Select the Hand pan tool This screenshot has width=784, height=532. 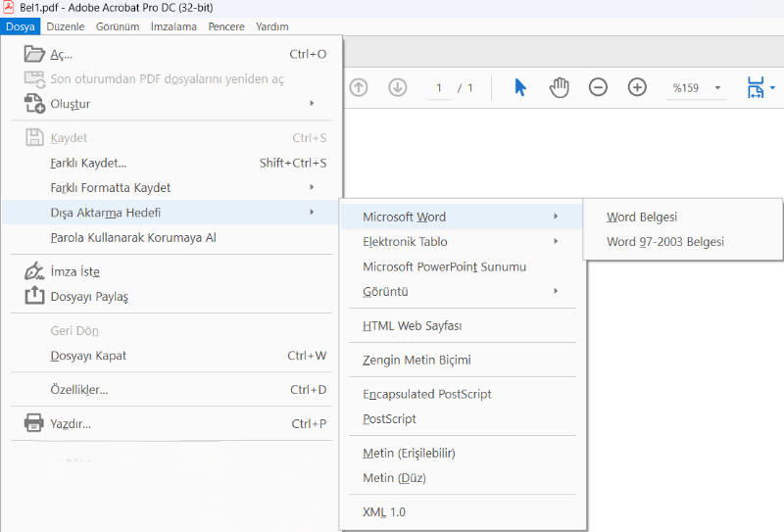(x=559, y=87)
